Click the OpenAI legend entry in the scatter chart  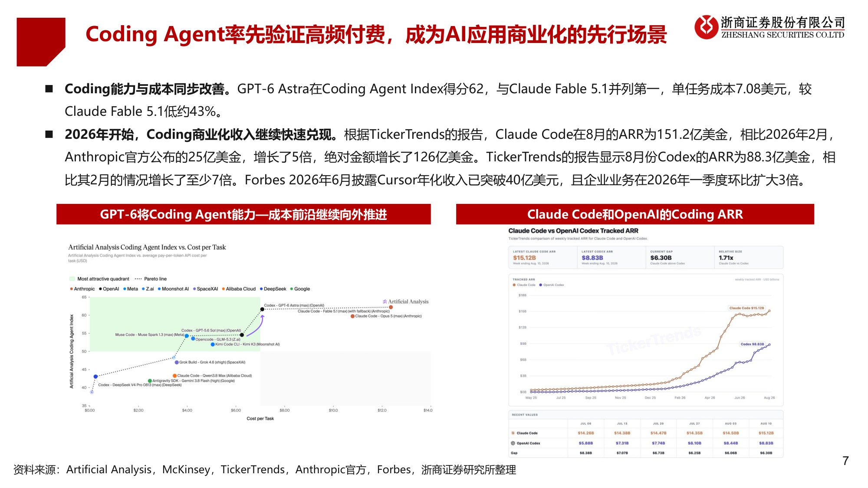109,289
